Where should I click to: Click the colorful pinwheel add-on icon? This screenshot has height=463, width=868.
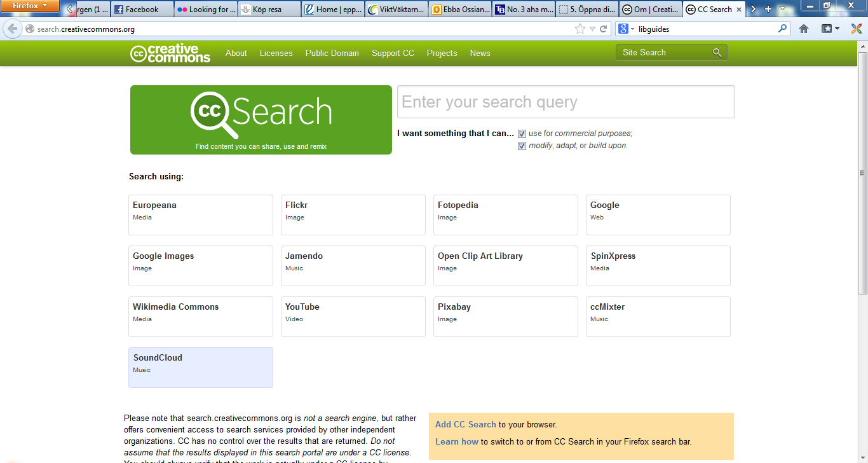857,29
